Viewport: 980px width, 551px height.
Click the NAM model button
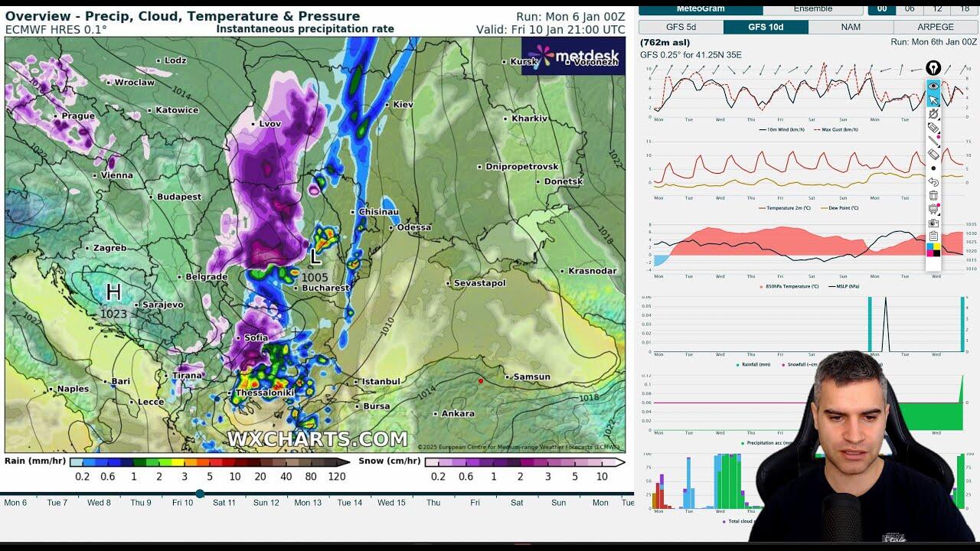851,27
